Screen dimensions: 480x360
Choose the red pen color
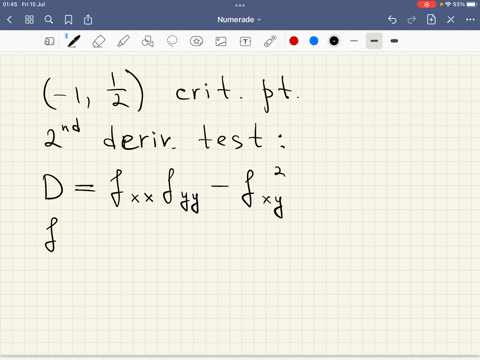tap(294, 41)
